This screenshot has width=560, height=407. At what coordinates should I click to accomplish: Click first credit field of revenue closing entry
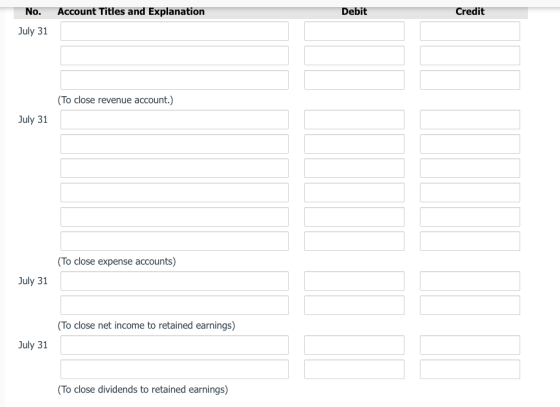tap(470, 31)
